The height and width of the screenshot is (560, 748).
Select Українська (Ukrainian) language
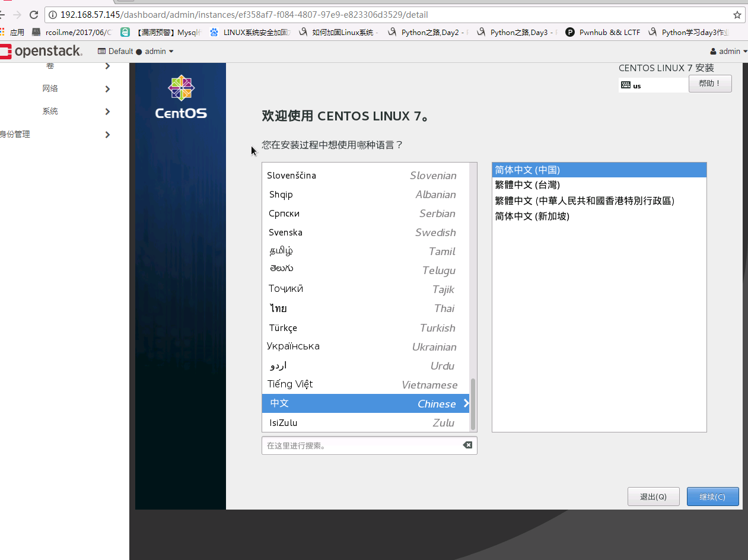pyautogui.click(x=365, y=347)
